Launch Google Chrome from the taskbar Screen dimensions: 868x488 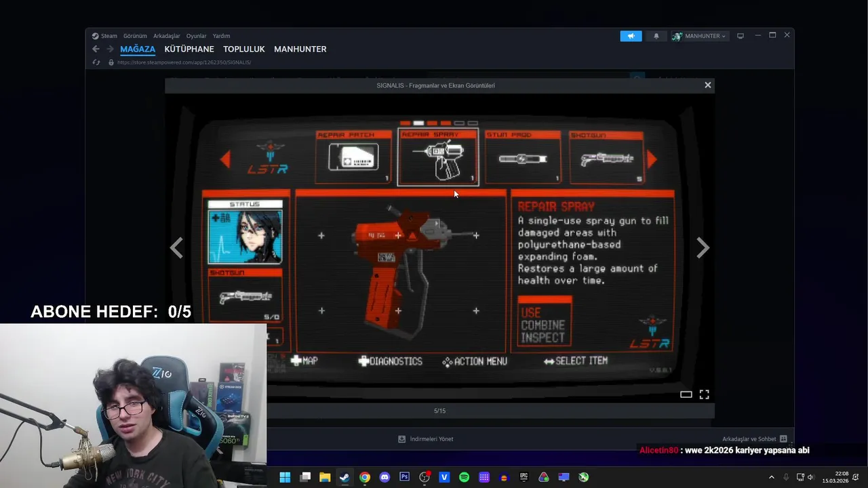pos(365,477)
